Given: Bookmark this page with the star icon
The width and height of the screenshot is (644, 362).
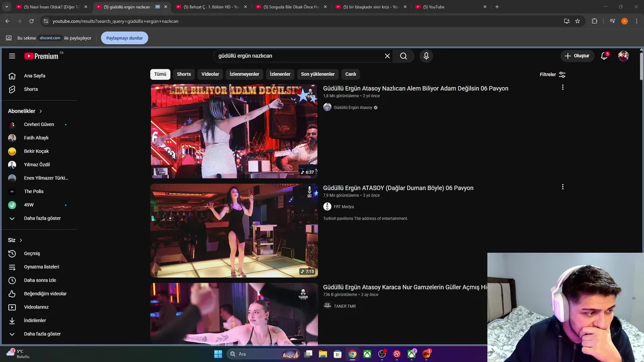Looking at the screenshot, I should [x=578, y=21].
